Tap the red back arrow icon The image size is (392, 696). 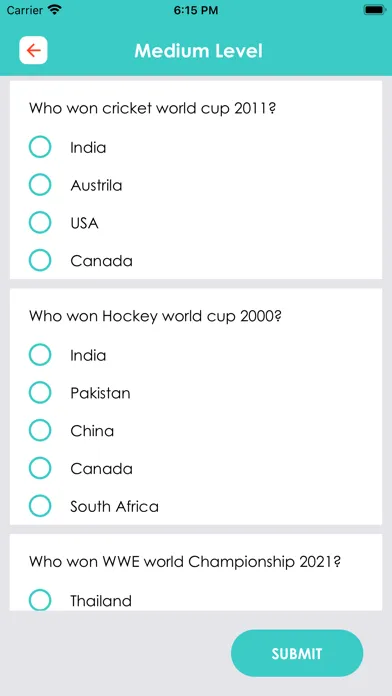33,50
